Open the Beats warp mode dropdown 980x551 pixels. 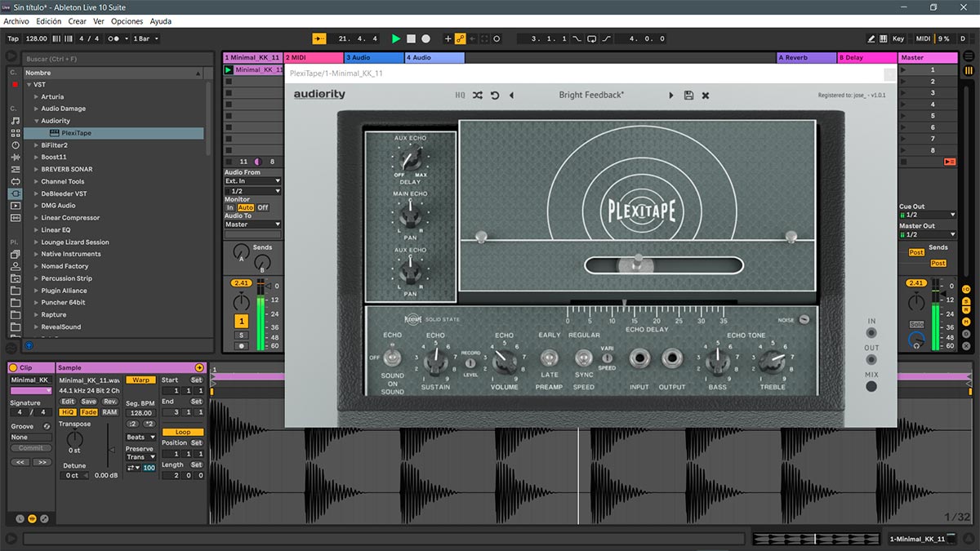click(140, 438)
